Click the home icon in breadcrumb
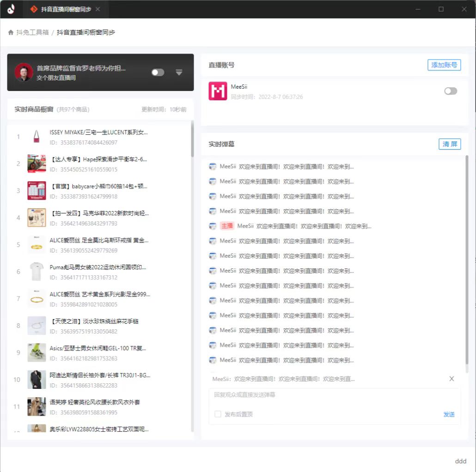476x472 pixels. (x=11, y=32)
